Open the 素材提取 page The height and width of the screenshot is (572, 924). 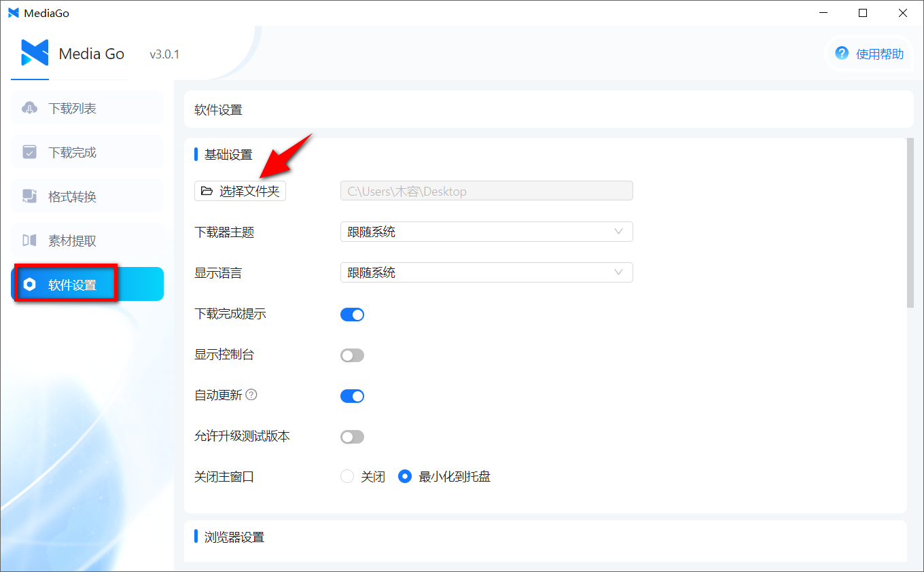pyautogui.click(x=87, y=240)
